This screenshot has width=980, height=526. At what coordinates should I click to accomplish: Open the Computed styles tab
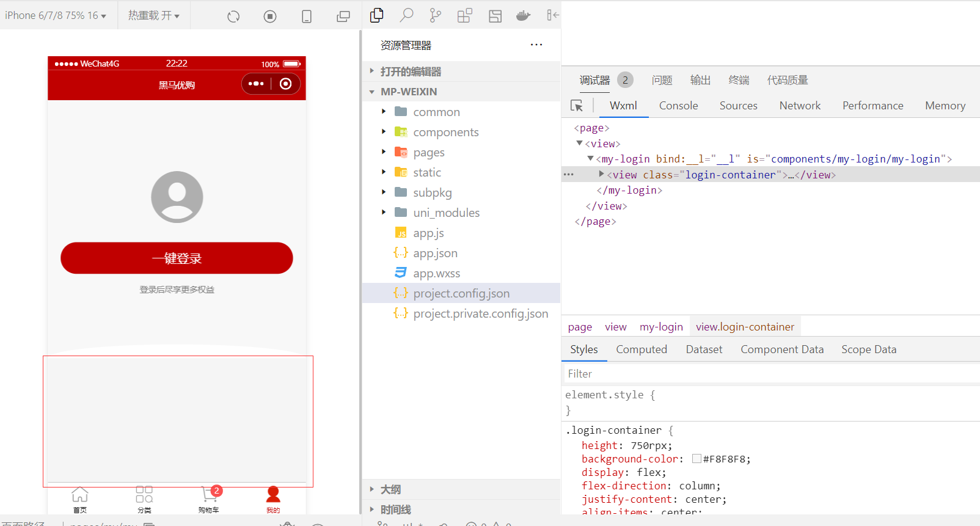click(x=642, y=349)
